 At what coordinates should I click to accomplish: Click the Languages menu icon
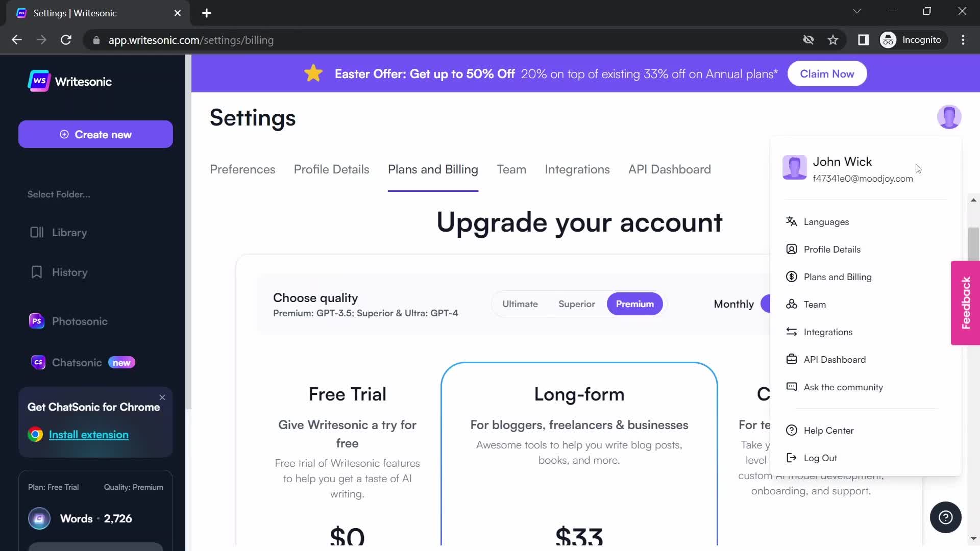coord(792,221)
